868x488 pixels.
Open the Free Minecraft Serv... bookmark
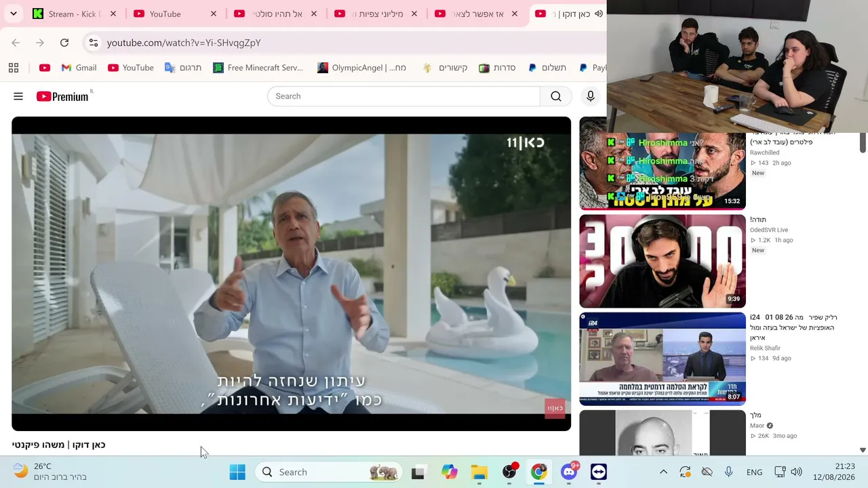[258, 68]
